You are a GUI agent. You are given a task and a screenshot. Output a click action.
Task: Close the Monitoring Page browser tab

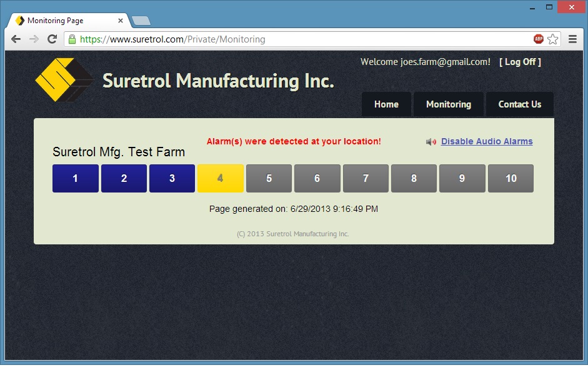pos(121,21)
